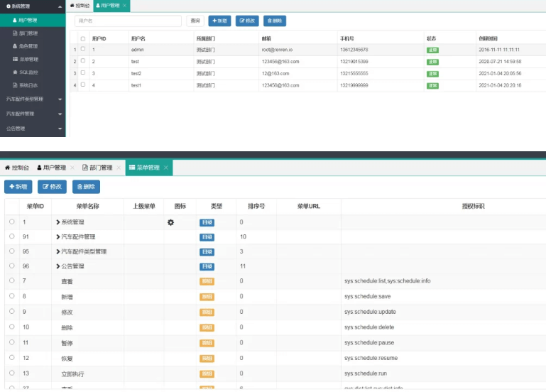
Task: Expand the 汽车配件类型管理 menu tree row
Action: 58,251
